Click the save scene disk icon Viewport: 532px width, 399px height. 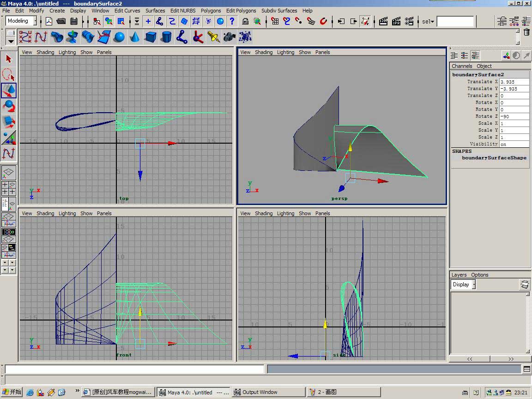point(74,21)
